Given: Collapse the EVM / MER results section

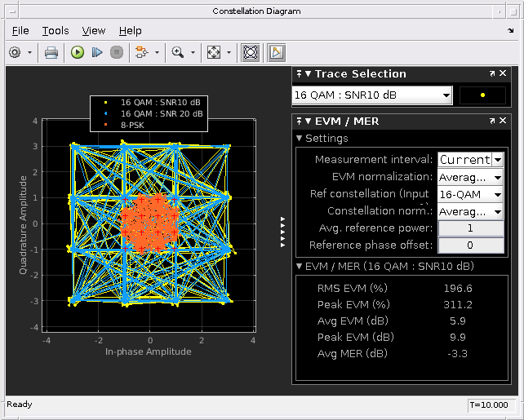Looking at the screenshot, I should [300, 267].
